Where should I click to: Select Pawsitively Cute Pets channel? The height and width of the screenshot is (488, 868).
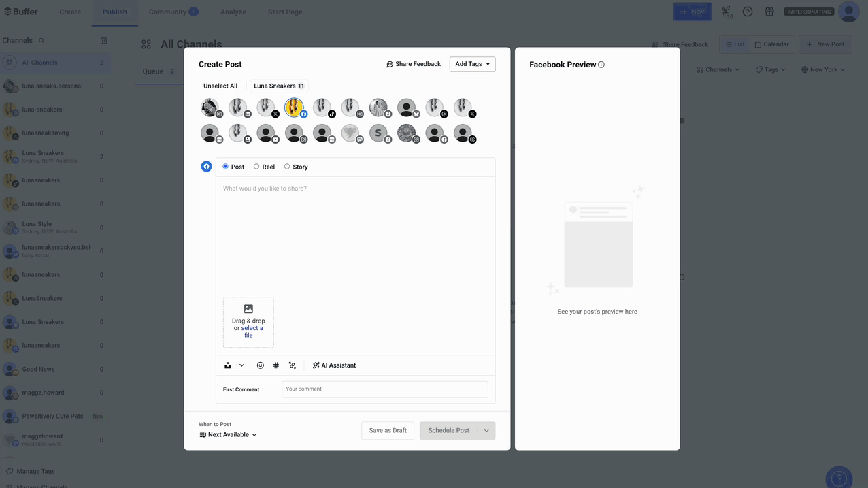coord(55,416)
